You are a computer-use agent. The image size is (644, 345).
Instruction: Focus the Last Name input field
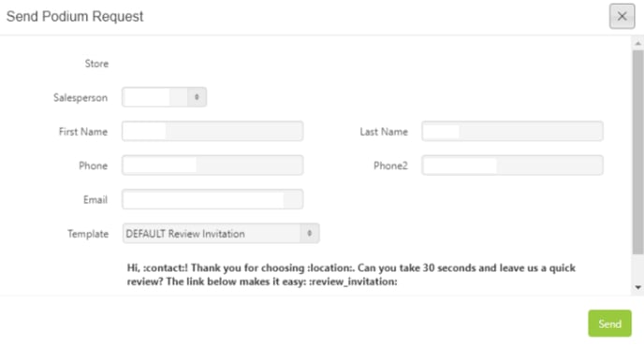coord(513,131)
